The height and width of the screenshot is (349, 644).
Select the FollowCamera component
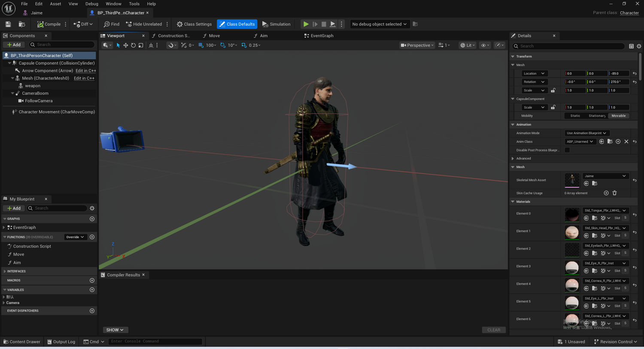[x=39, y=101]
